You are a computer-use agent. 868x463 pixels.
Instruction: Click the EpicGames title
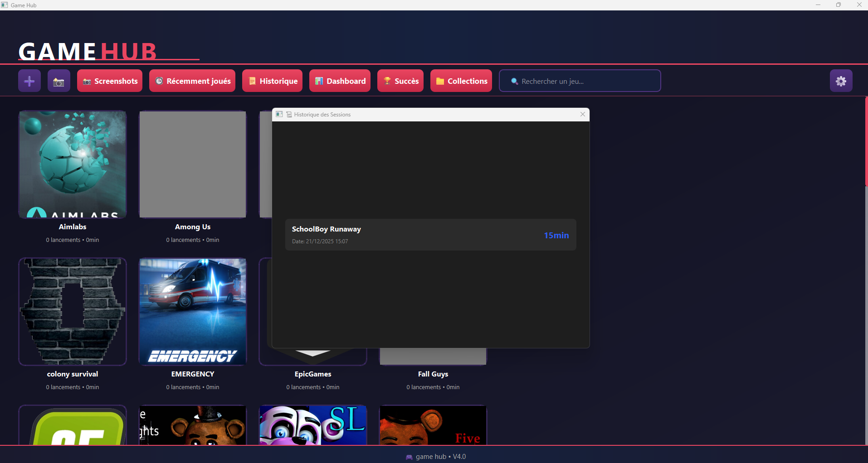point(313,374)
